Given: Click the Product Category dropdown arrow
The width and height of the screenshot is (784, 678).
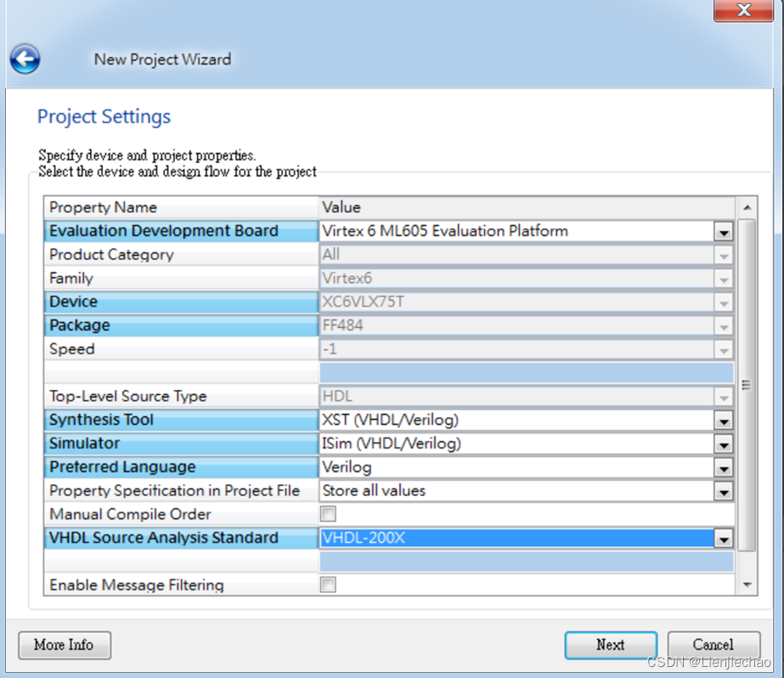Looking at the screenshot, I should [x=724, y=255].
